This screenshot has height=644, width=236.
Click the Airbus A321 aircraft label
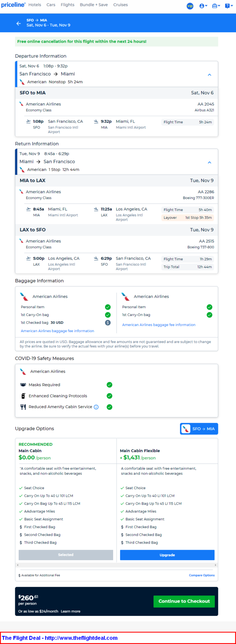tap(204, 110)
